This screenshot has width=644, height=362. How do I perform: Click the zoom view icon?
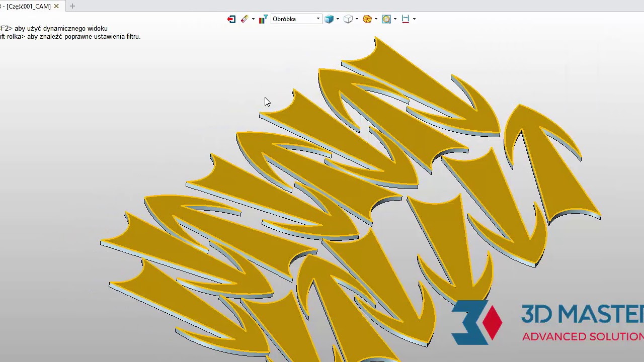(x=386, y=19)
